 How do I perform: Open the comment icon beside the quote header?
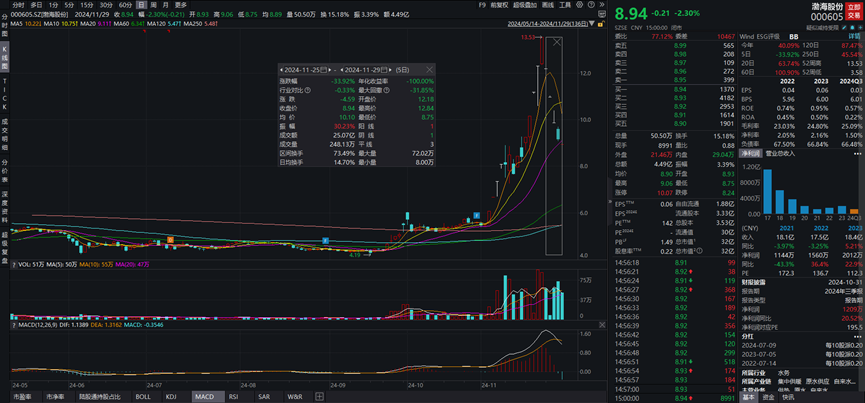tap(602, 14)
